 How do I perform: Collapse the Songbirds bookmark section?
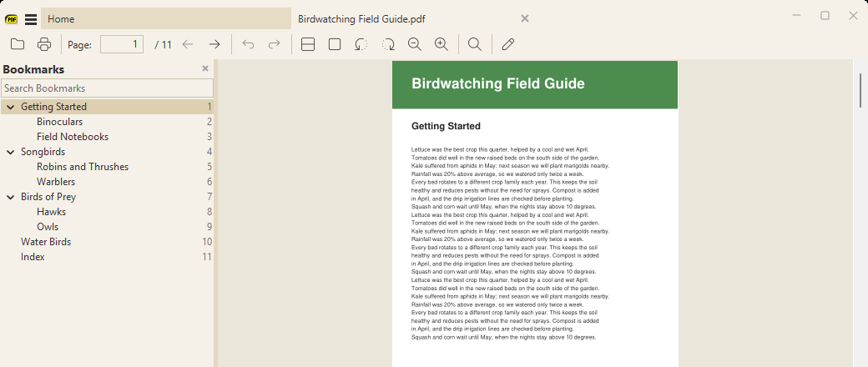pyautogui.click(x=11, y=152)
